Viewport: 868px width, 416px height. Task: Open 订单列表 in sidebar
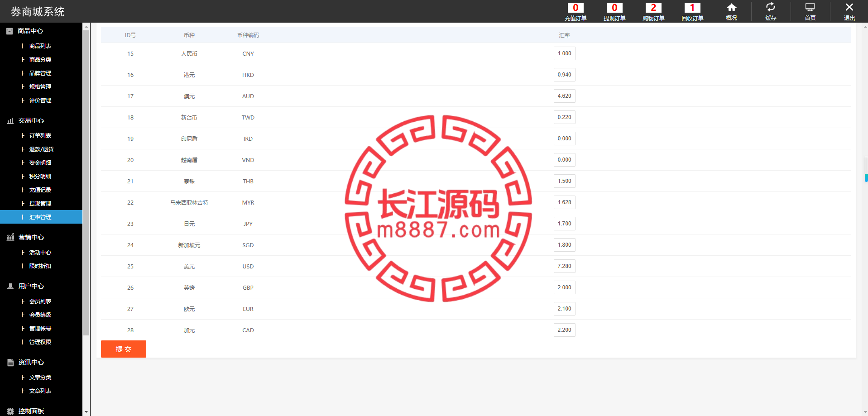click(x=40, y=136)
